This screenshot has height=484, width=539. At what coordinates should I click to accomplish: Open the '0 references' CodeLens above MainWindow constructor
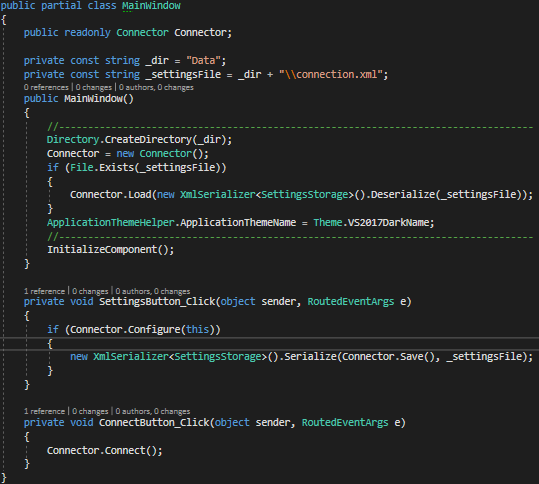click(46, 87)
